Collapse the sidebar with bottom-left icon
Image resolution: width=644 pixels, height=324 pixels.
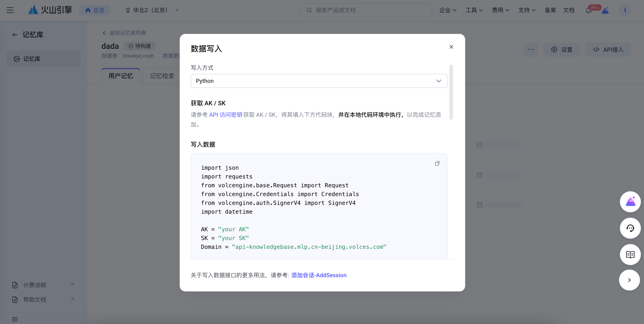(15, 319)
